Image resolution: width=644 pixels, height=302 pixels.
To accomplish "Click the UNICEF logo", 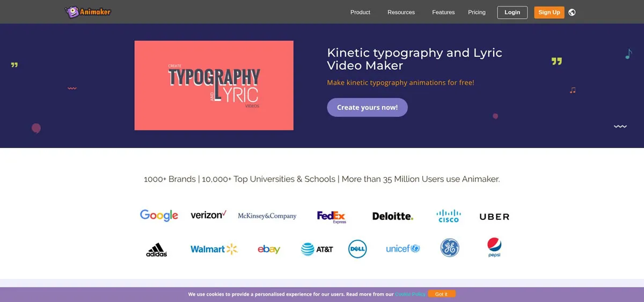I will point(403,249).
